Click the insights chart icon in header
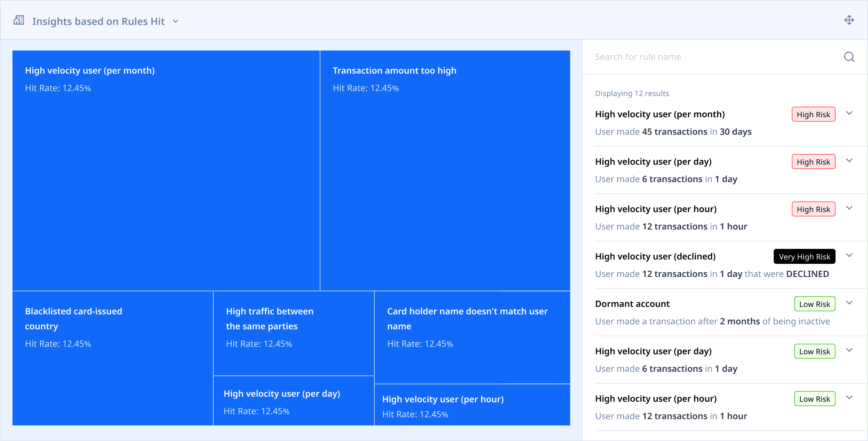This screenshot has width=868, height=441. tap(19, 21)
